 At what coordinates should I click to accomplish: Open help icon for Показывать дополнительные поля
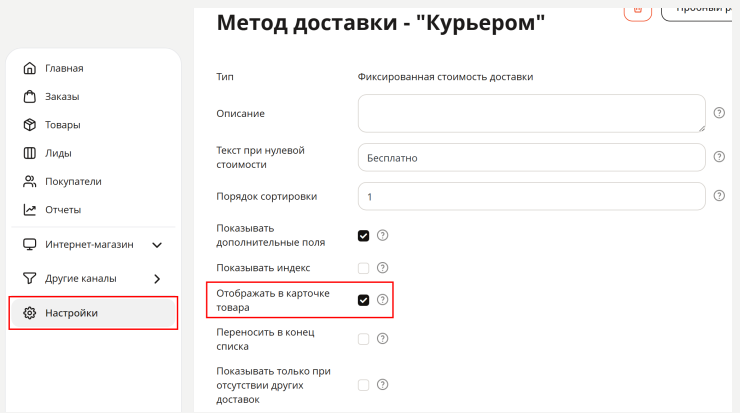(x=382, y=235)
